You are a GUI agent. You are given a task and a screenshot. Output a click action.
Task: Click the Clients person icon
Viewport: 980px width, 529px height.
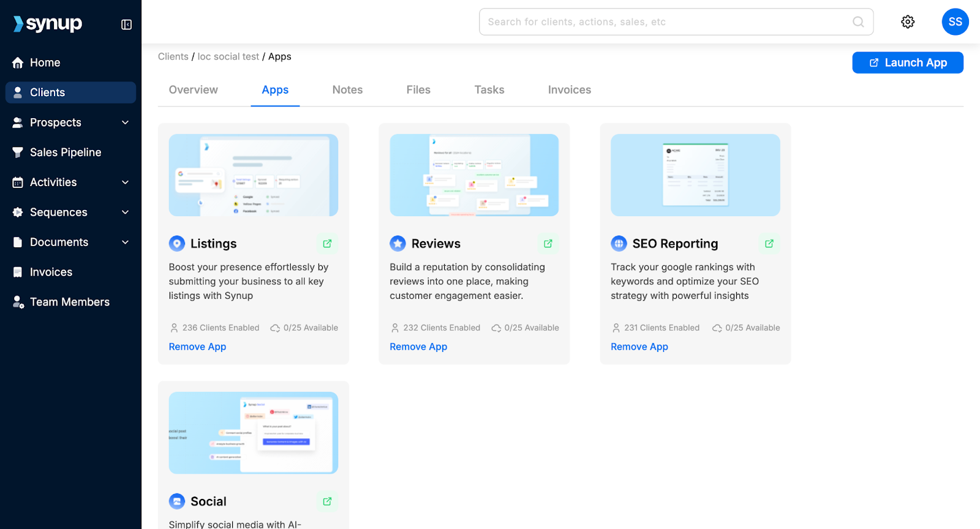(18, 92)
